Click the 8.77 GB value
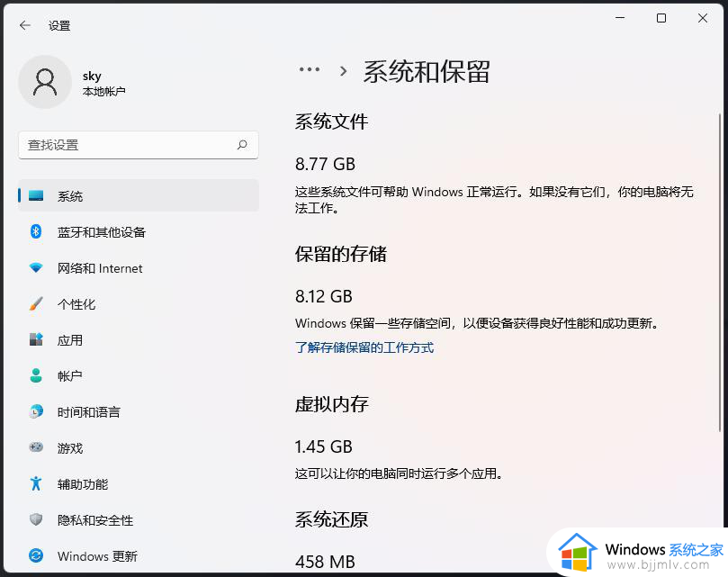 pos(325,164)
